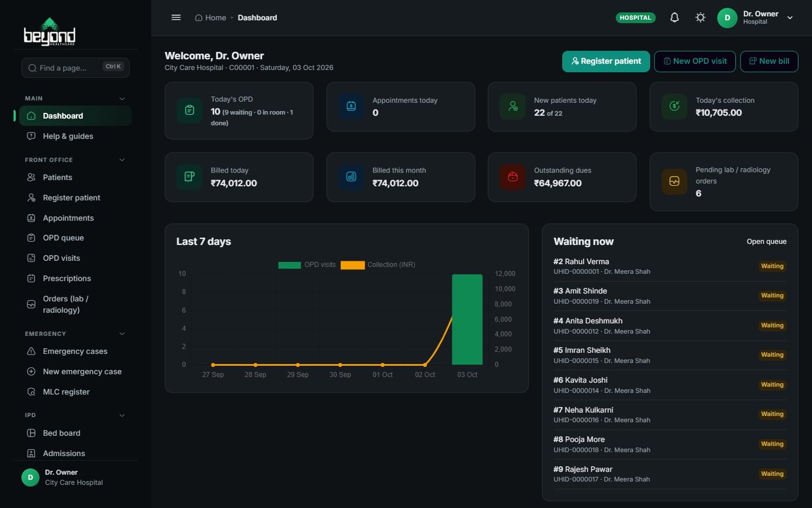Click the New OPD visit clipboard icon

(667, 61)
